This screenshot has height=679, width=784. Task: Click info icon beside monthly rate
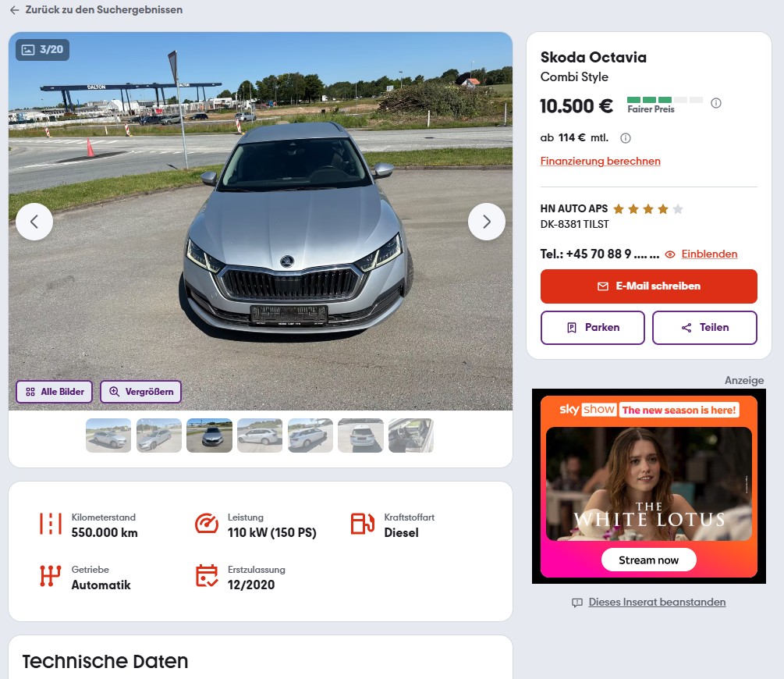pos(626,138)
